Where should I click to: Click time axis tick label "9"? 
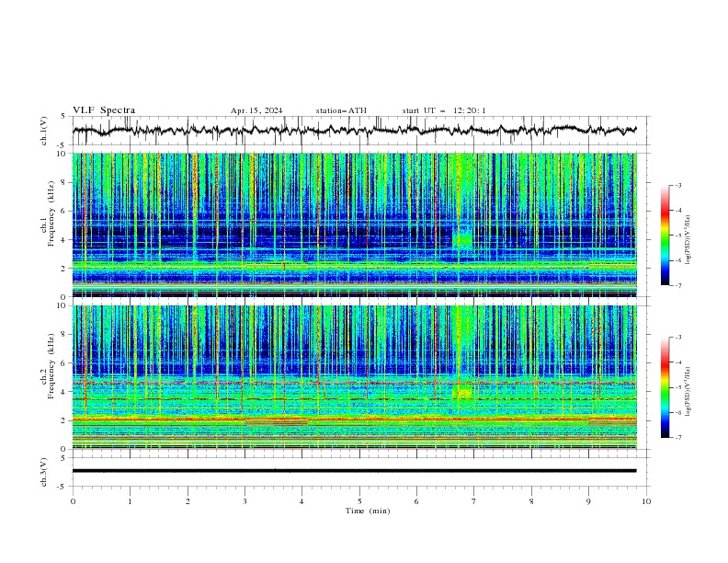point(588,501)
